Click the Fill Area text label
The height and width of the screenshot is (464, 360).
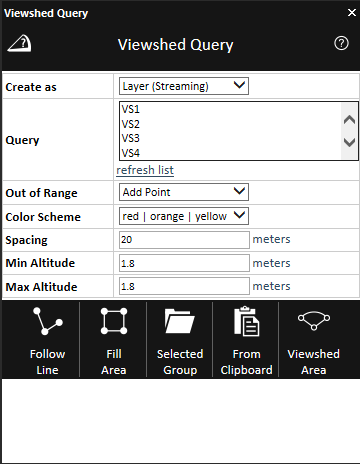[114, 362]
